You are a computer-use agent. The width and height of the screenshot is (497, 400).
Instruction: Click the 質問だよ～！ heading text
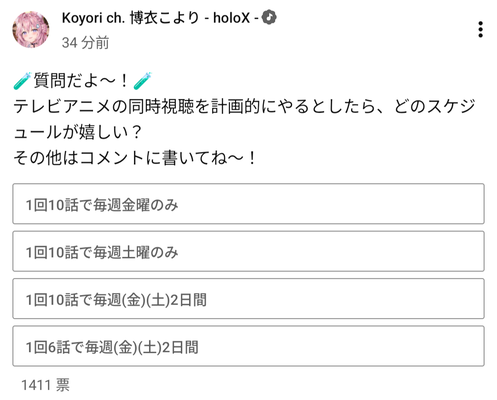[80, 81]
